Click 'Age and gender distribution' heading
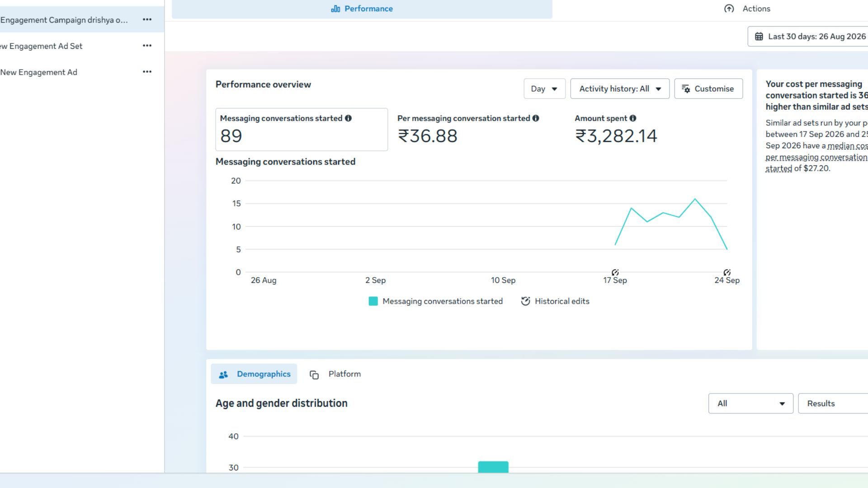This screenshot has height=488, width=868. 281,404
